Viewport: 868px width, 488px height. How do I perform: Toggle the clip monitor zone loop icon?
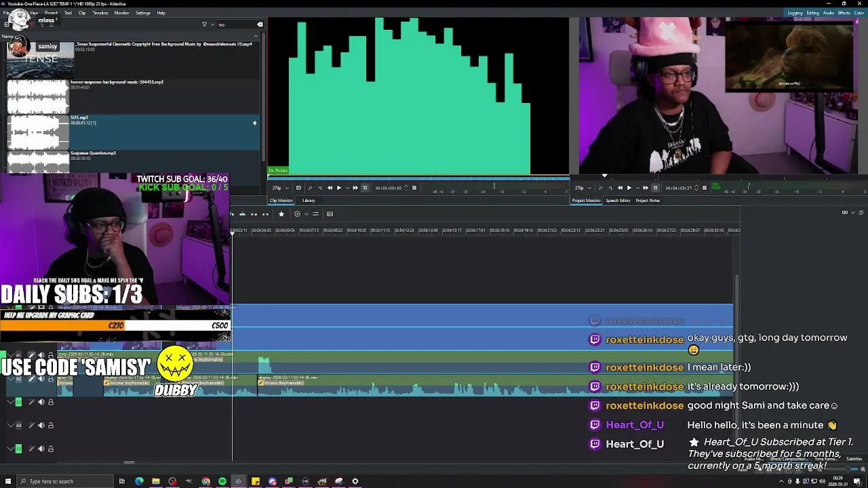pos(365,188)
